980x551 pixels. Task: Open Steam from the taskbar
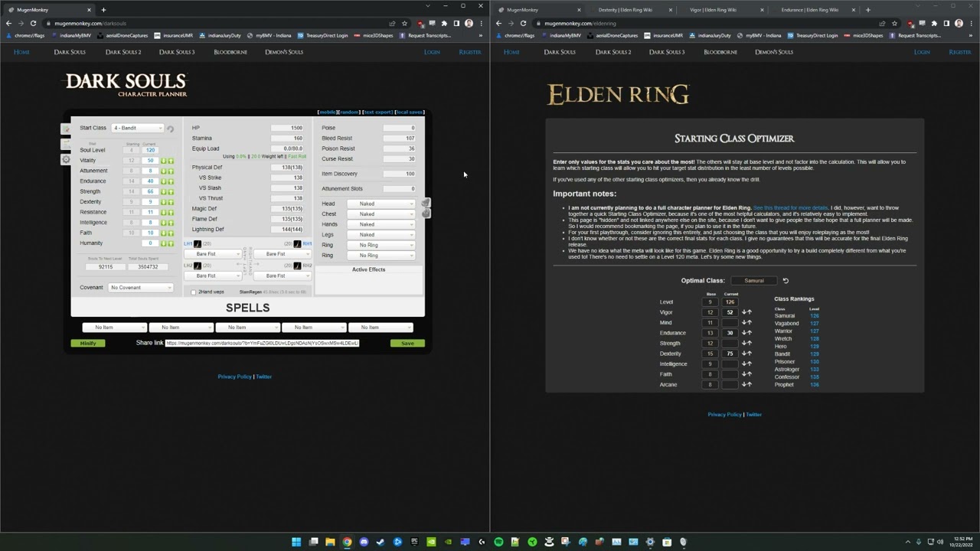pos(381,542)
